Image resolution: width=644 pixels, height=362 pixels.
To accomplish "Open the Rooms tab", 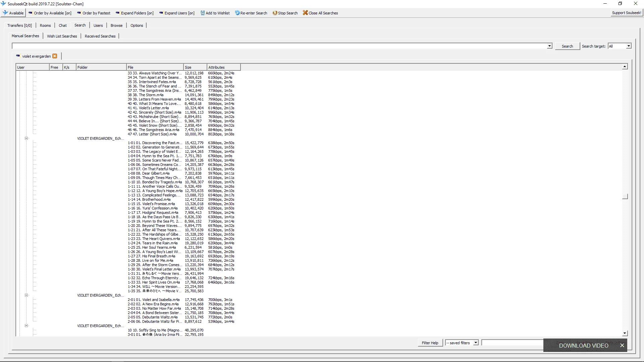I will click(45, 25).
